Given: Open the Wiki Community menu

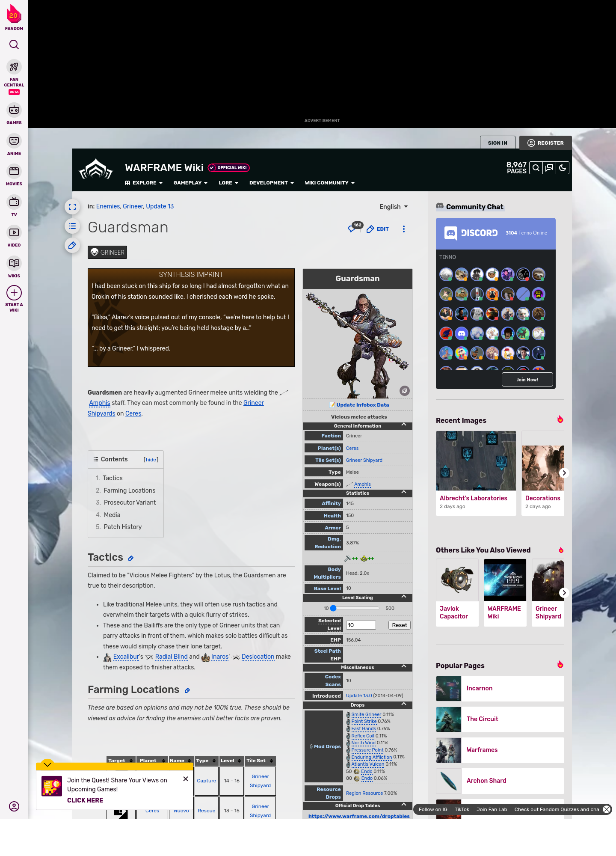Looking at the screenshot, I should pos(330,183).
